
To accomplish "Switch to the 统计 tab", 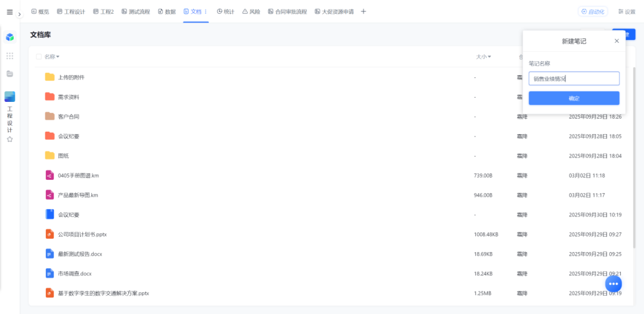I will tap(225, 12).
